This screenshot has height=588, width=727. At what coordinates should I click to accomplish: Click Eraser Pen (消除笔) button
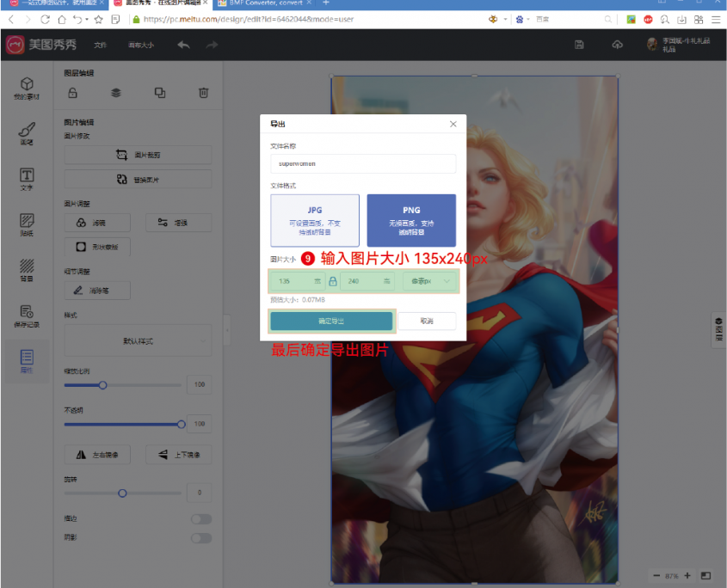click(97, 291)
